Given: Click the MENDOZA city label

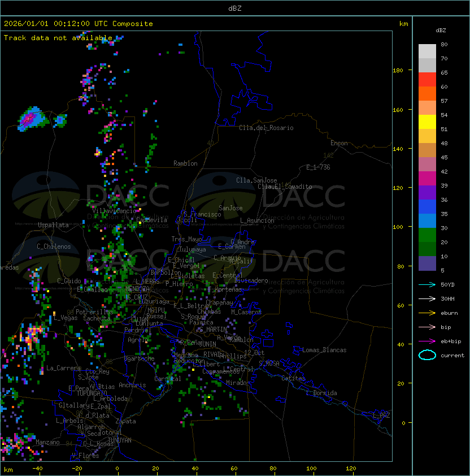Looking at the screenshot, I should (x=138, y=289).
